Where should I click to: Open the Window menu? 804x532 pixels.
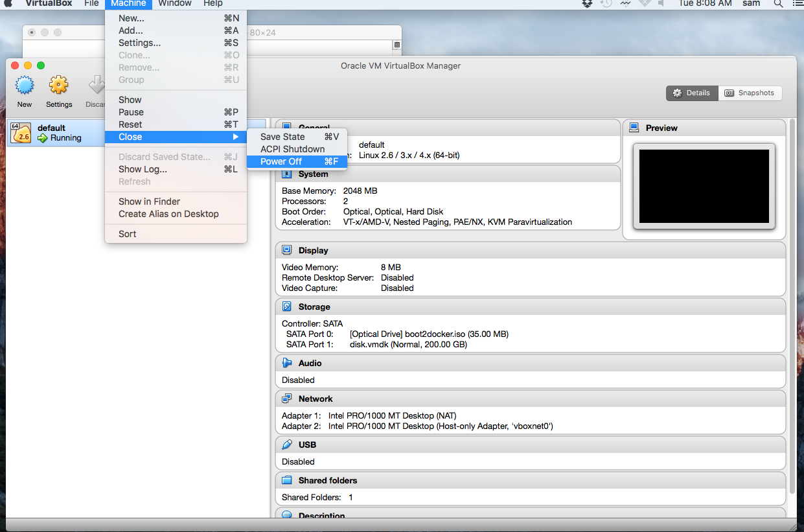(x=175, y=3)
